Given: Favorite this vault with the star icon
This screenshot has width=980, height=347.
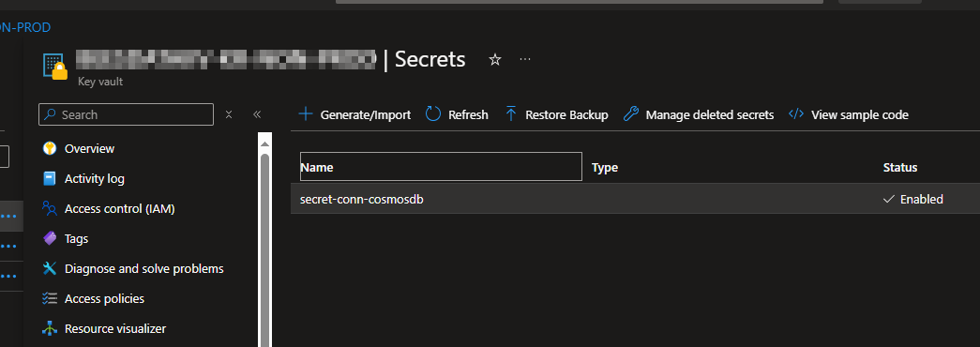Looking at the screenshot, I should [495, 59].
